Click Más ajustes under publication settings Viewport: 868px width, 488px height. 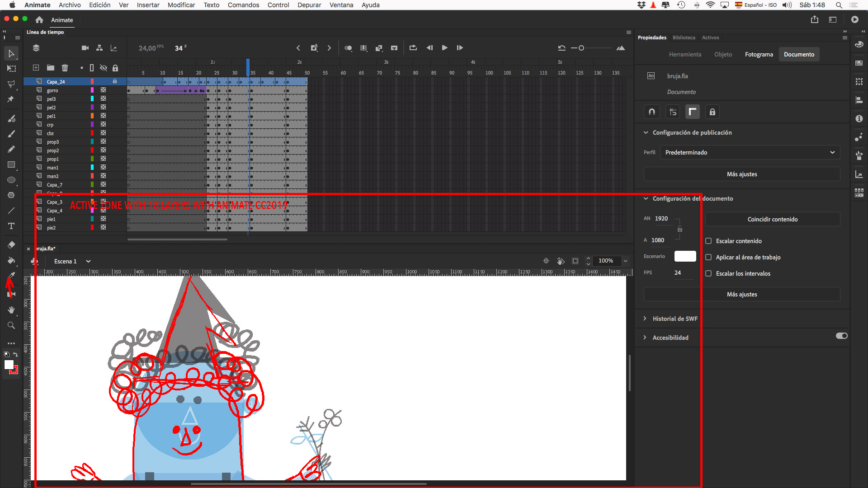click(741, 174)
